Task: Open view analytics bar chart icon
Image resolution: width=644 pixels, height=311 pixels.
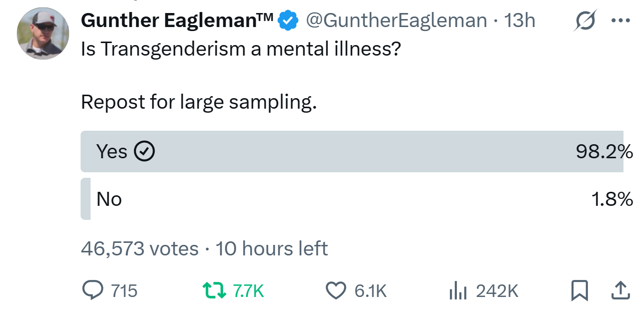Action: coord(458,290)
